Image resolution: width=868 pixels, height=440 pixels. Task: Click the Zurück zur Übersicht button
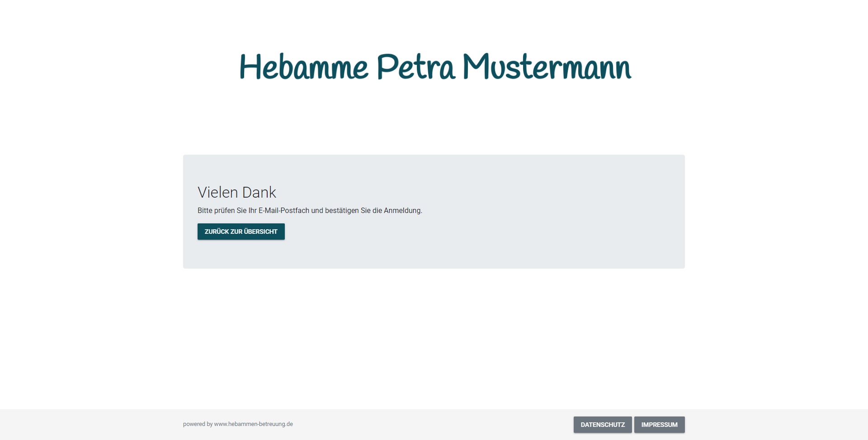coord(241,232)
